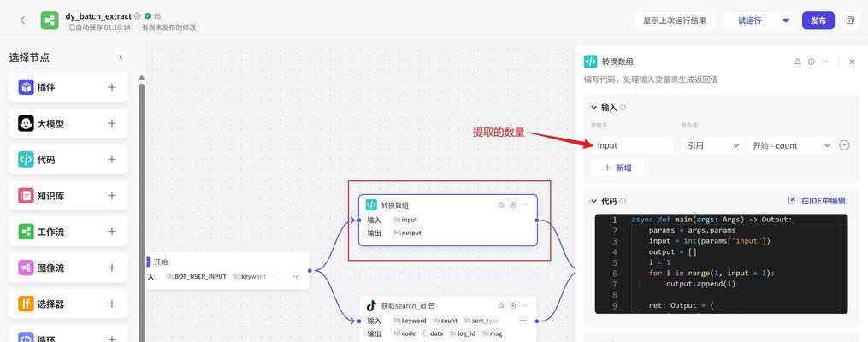Image resolution: width=868 pixels, height=342 pixels.
Task: Click play icon on 转换数组 canvas node
Action: click(x=512, y=204)
